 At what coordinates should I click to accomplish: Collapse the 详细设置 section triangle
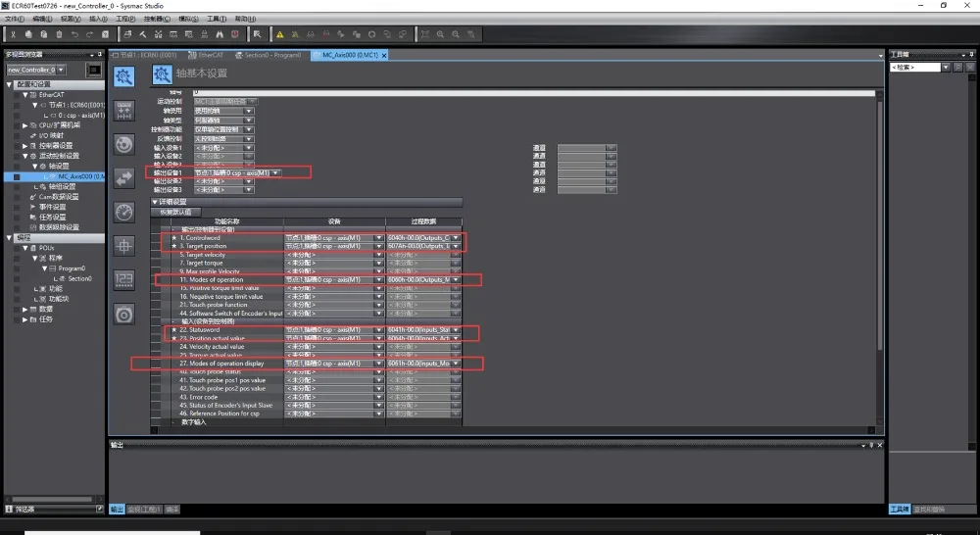tap(155, 202)
